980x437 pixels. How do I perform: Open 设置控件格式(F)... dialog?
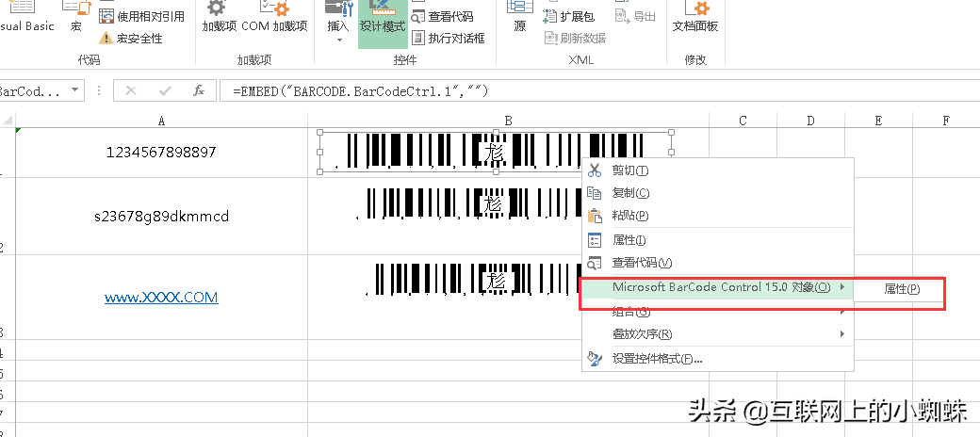[717, 359]
